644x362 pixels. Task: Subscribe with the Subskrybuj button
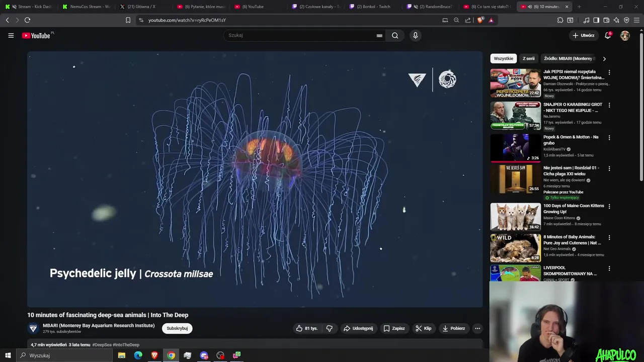tap(177, 328)
